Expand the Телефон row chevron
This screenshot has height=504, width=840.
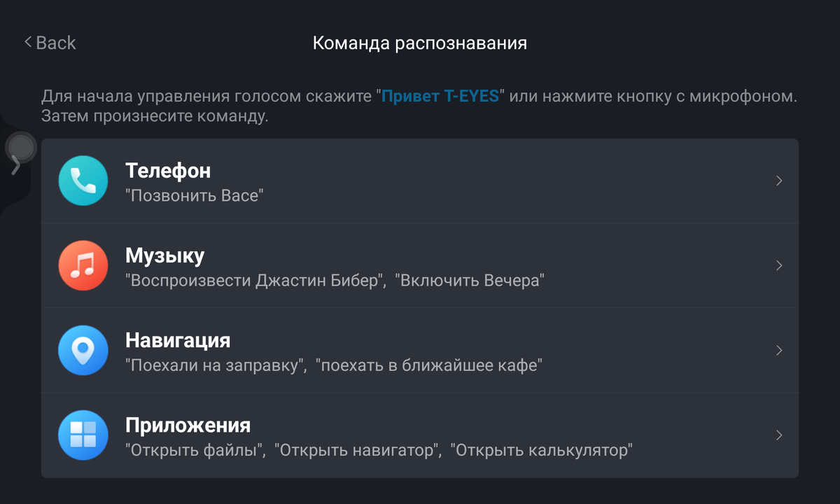coord(778,181)
